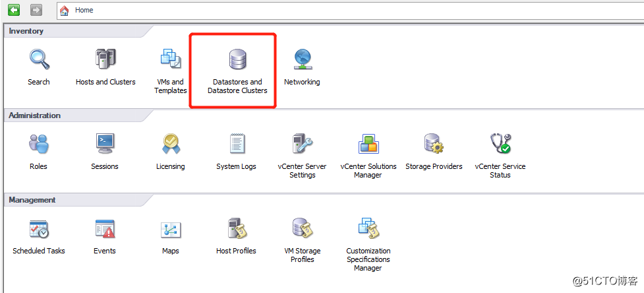Click the Home house icon in address bar

65,11
